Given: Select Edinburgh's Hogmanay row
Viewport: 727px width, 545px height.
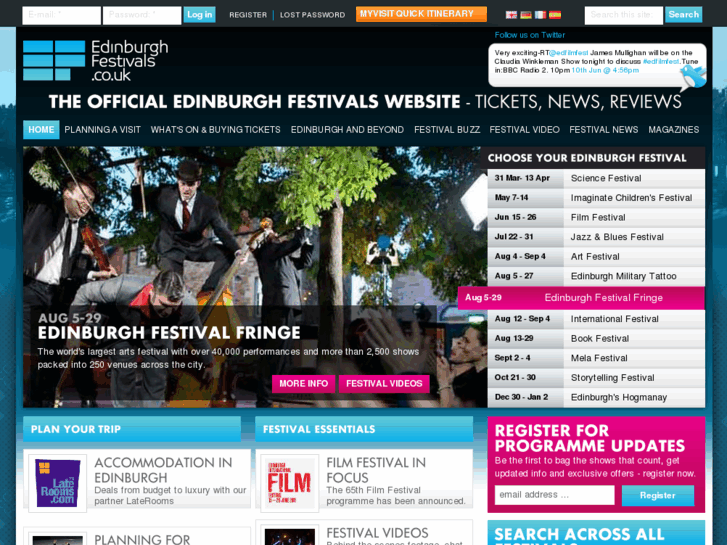Looking at the screenshot, I should 596,398.
